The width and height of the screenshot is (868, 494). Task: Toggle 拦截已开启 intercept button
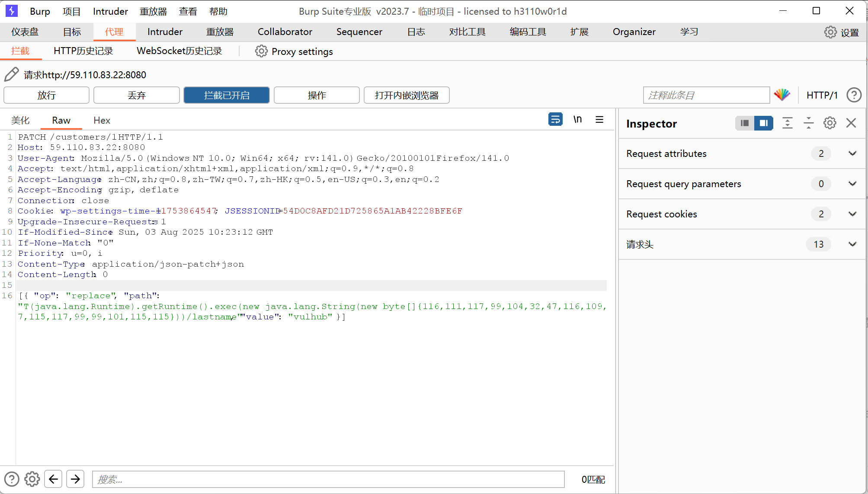(x=227, y=95)
